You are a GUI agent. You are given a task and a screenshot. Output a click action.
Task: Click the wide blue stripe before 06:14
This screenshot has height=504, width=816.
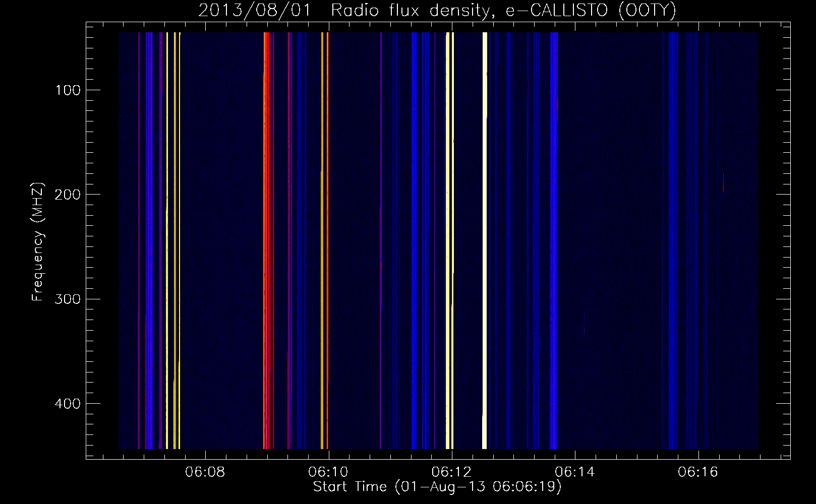coord(554,240)
